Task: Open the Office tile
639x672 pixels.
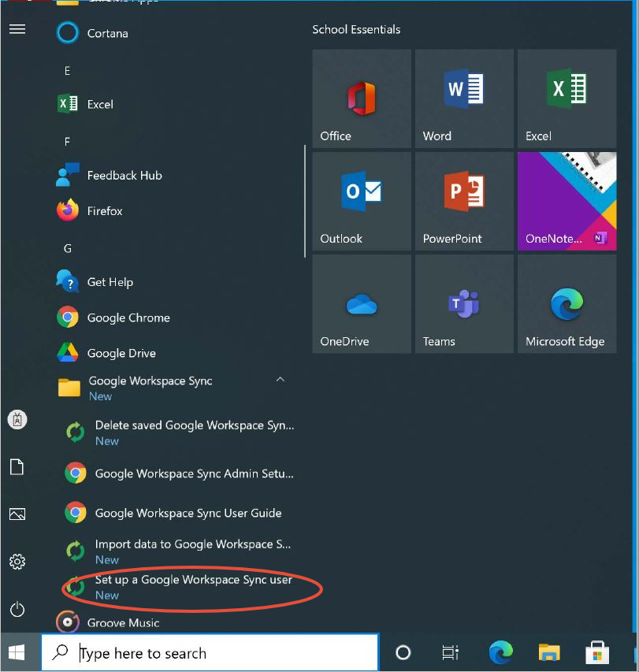Action: [x=362, y=98]
